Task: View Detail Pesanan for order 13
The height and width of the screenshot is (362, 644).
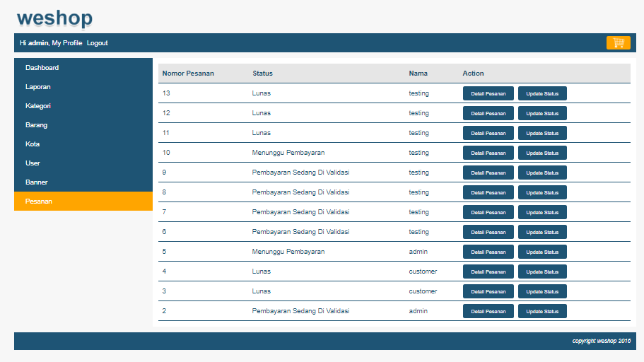Action: 488,93
